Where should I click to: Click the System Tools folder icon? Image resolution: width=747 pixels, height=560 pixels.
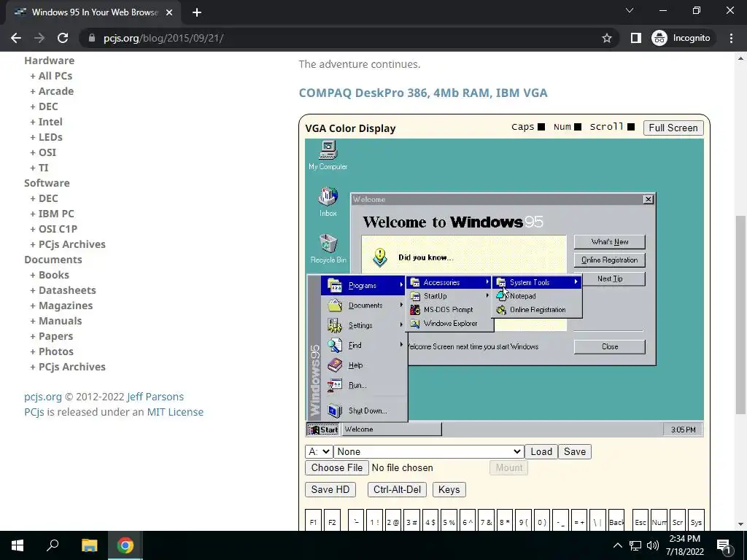coord(500,282)
